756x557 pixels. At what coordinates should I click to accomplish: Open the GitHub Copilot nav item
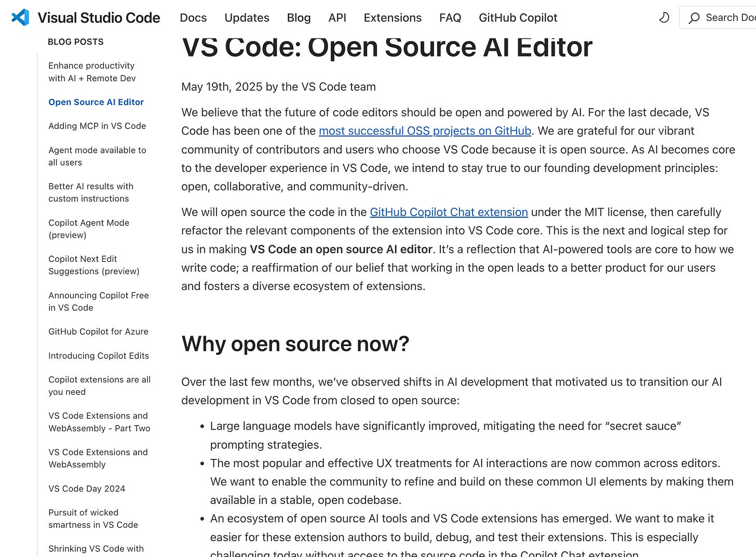(x=518, y=18)
